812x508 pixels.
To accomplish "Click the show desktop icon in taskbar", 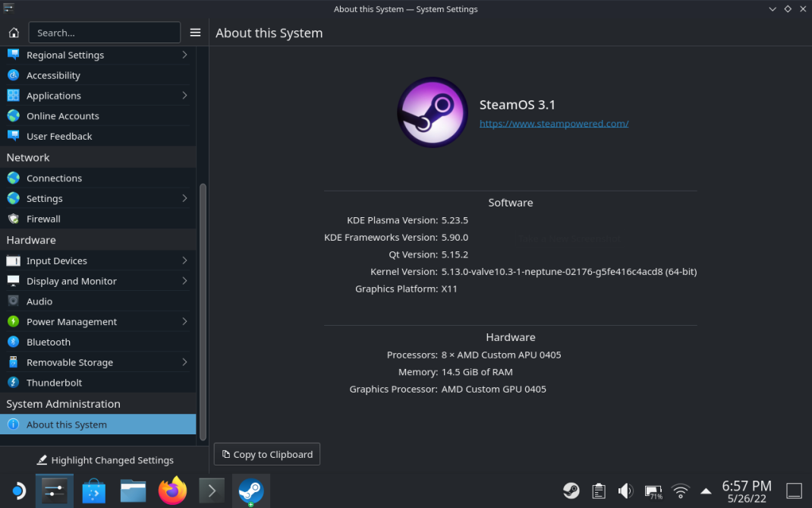I will point(794,491).
